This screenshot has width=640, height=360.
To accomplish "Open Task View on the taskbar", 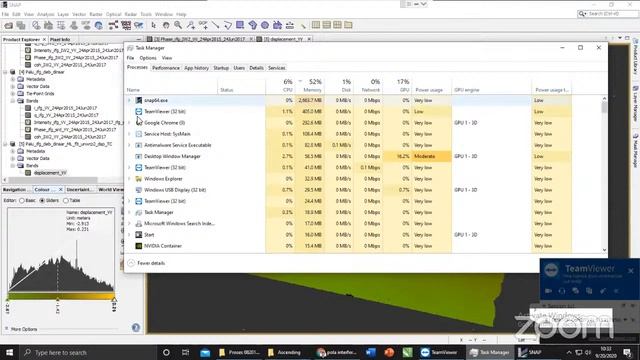I will tap(185, 352).
